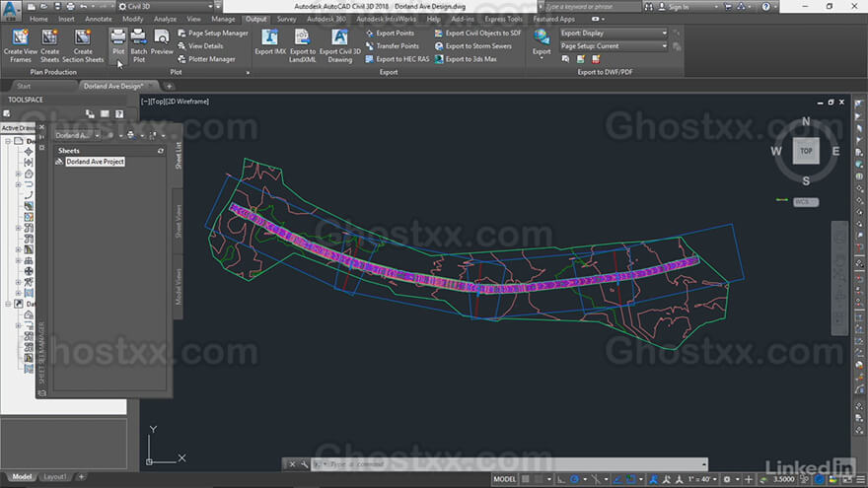Click the Autodesk App Store cart icon

728,7
